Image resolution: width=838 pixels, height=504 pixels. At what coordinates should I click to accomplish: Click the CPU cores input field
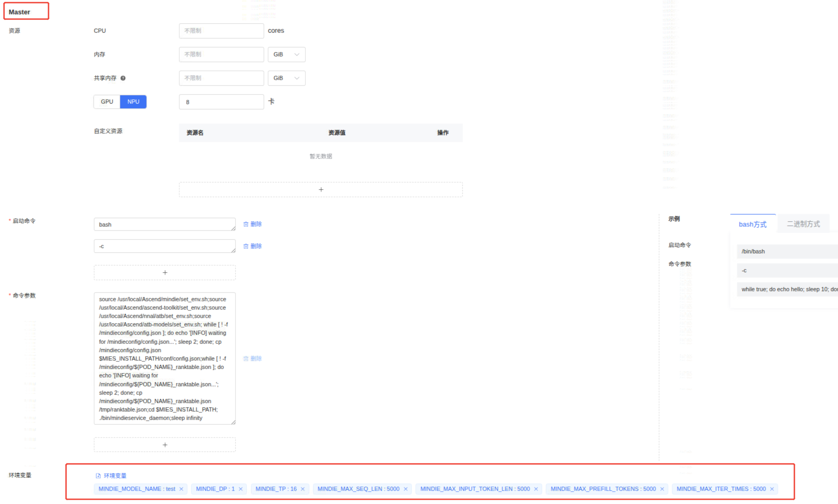click(x=221, y=31)
